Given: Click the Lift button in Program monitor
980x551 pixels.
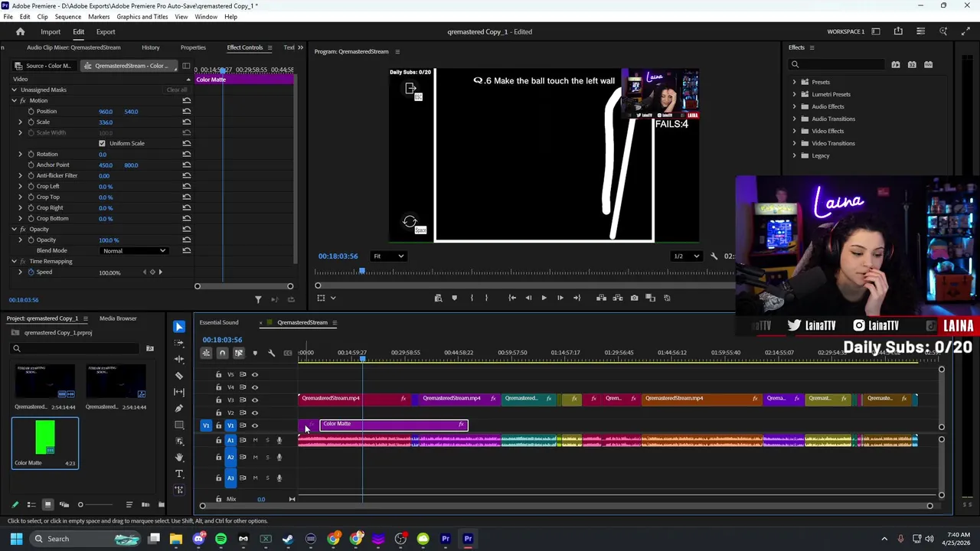Looking at the screenshot, I should pos(601,298).
